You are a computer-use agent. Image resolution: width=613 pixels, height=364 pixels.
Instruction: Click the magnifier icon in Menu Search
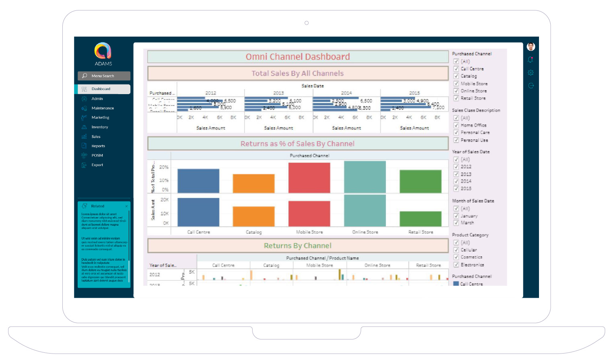coord(84,76)
